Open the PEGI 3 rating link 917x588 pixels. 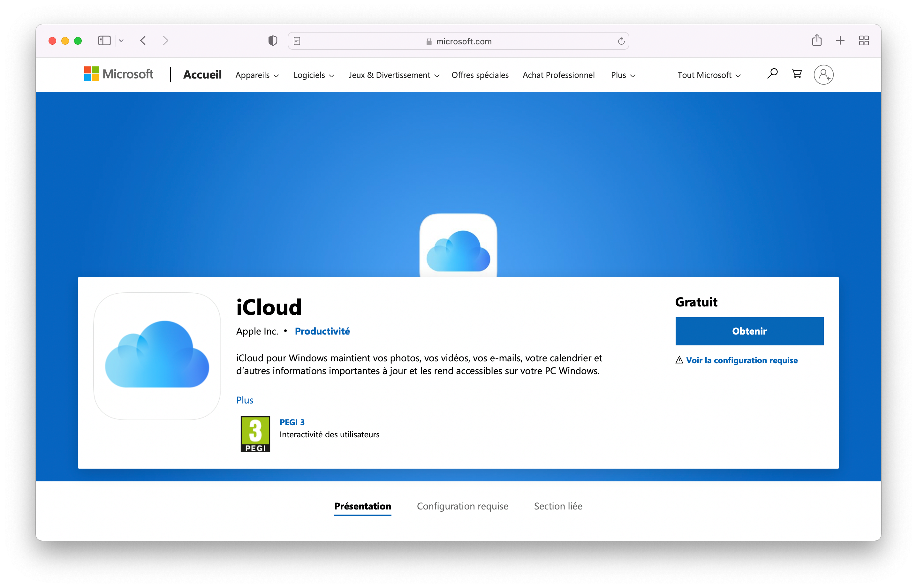point(292,422)
